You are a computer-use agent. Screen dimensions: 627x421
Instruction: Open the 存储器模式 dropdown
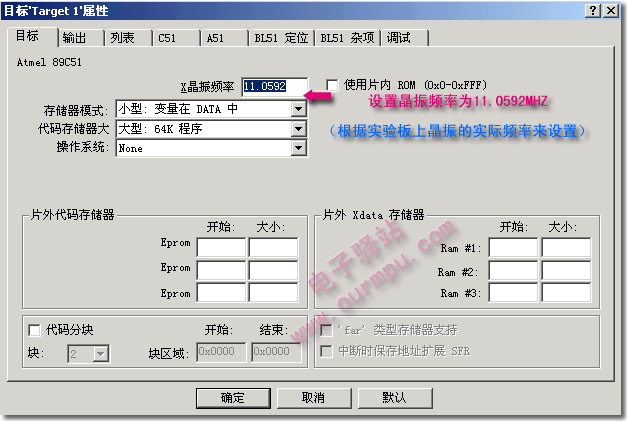tap(298, 108)
